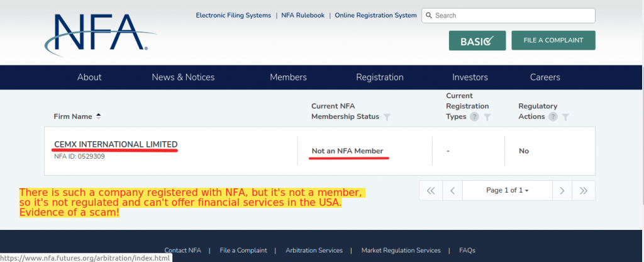Open Regulatory Actions filter funnel icon
Viewport: 644px width, 262px height.
point(565,117)
